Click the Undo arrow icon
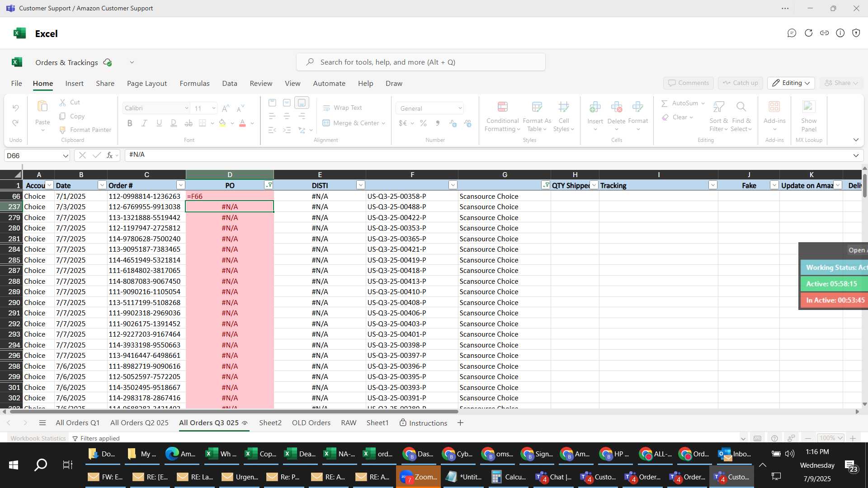This screenshot has height=488, width=868. [16, 108]
